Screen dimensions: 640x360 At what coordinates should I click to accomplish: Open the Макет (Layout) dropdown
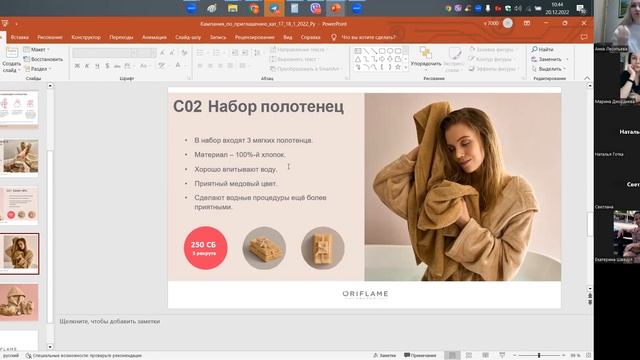click(x=37, y=49)
